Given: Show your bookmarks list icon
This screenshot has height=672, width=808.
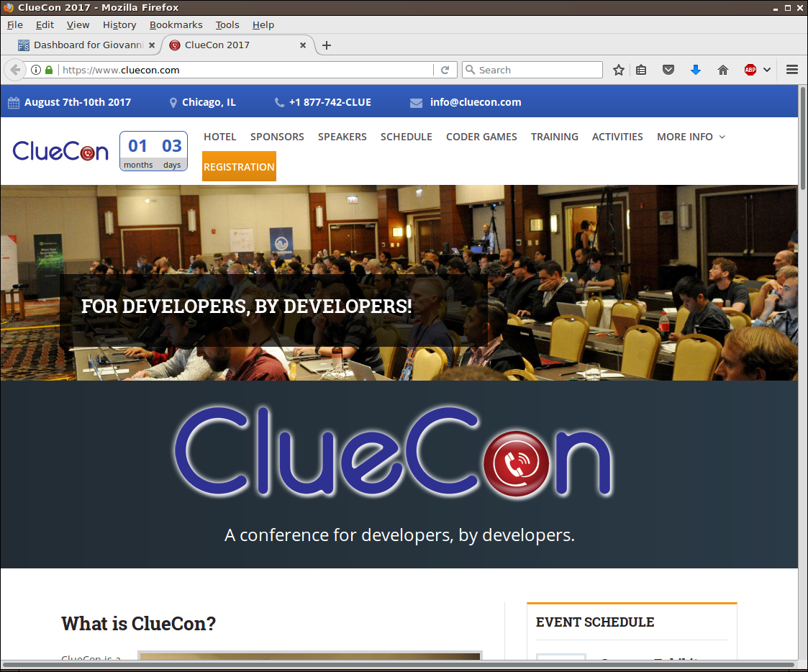Looking at the screenshot, I should [x=641, y=70].
